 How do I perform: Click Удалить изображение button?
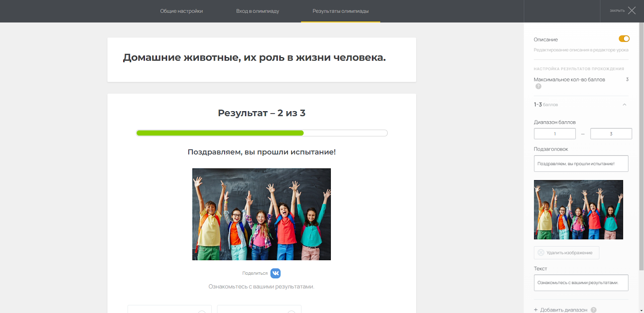[x=566, y=253]
